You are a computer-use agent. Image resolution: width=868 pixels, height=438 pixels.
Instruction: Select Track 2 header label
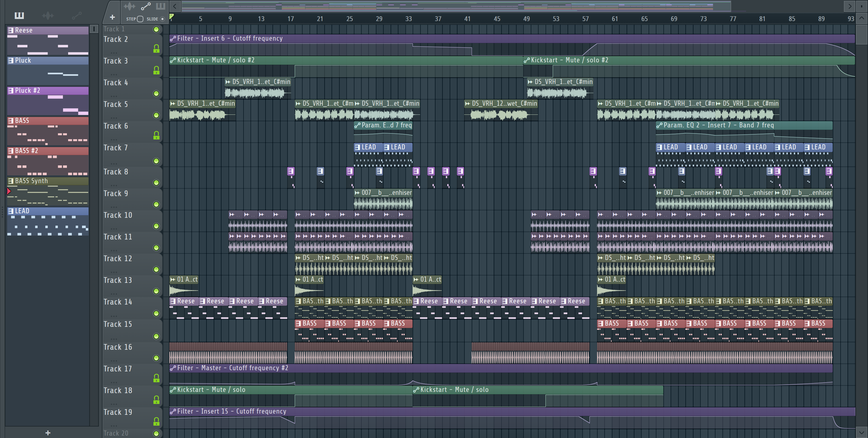pyautogui.click(x=115, y=39)
